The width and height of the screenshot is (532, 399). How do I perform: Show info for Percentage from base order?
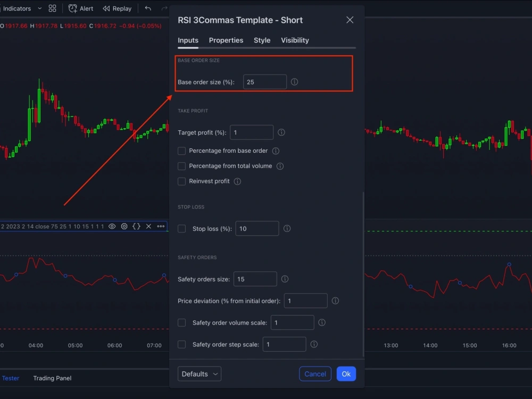click(x=276, y=151)
